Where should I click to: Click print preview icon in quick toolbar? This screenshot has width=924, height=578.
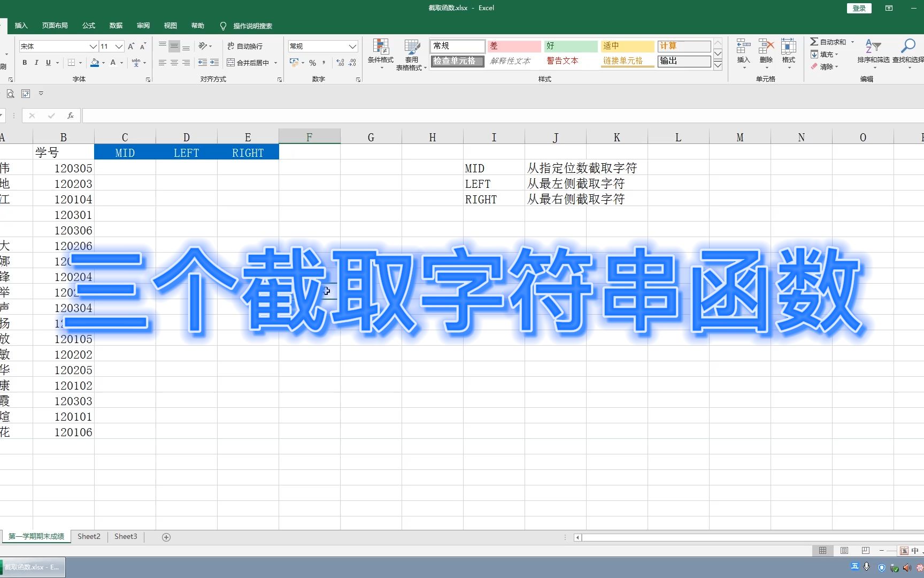pos(10,94)
